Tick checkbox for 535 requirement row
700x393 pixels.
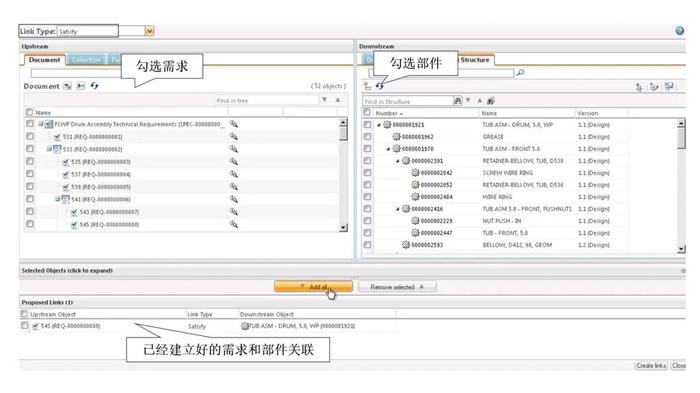click(x=29, y=161)
